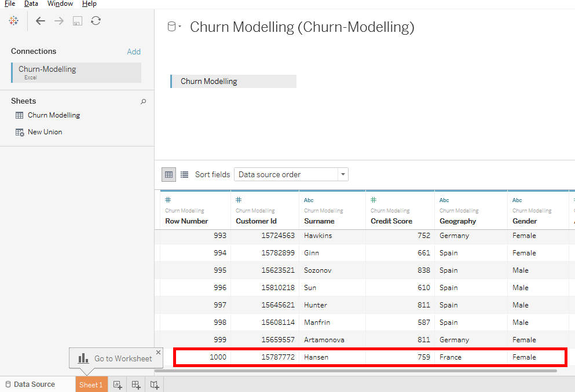Click the Tableau start page logo icon
Screen dimensions: 575x392
click(14, 21)
